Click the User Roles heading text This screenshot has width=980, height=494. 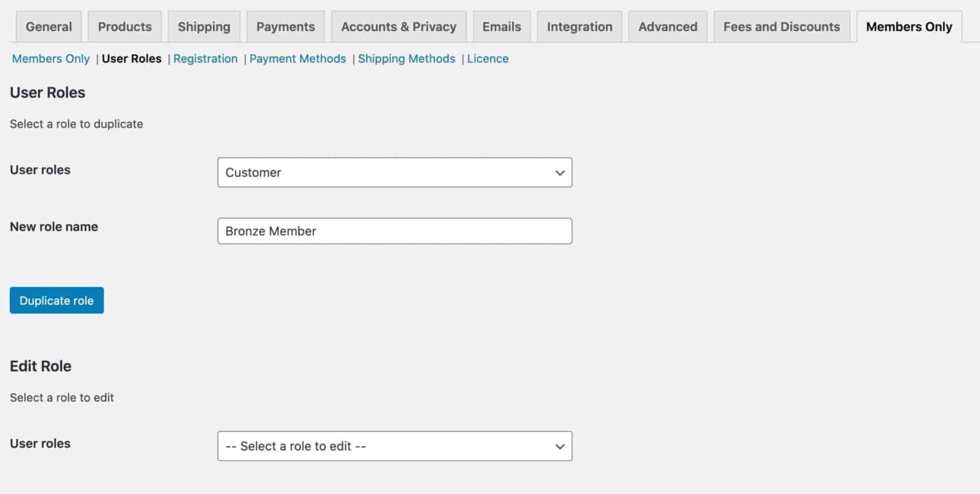tap(47, 92)
